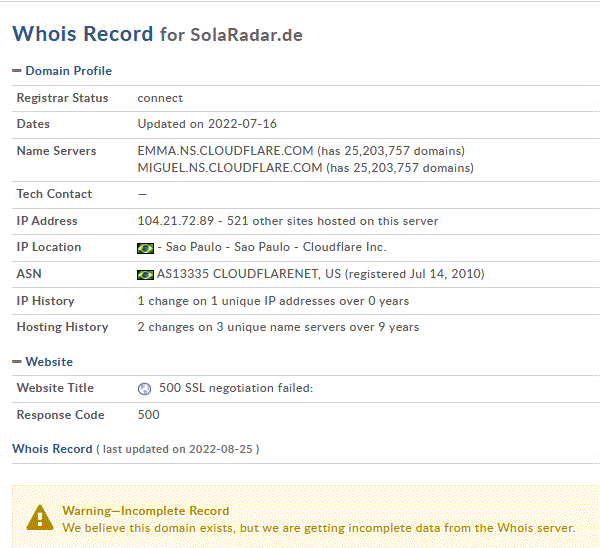Image resolution: width=600 pixels, height=548 pixels.
Task: Click the Registrar Status label
Action: [x=62, y=98]
